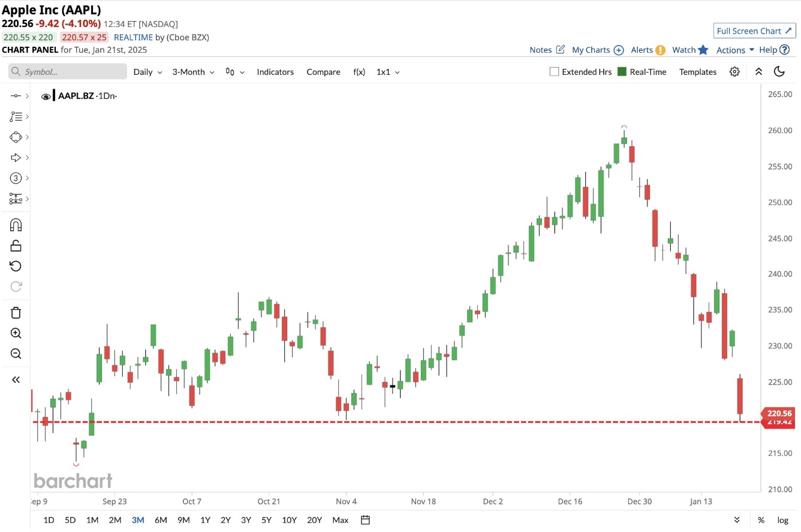Open the numbered wave tool
Viewport: 801px width, 532px height.
coord(16,178)
